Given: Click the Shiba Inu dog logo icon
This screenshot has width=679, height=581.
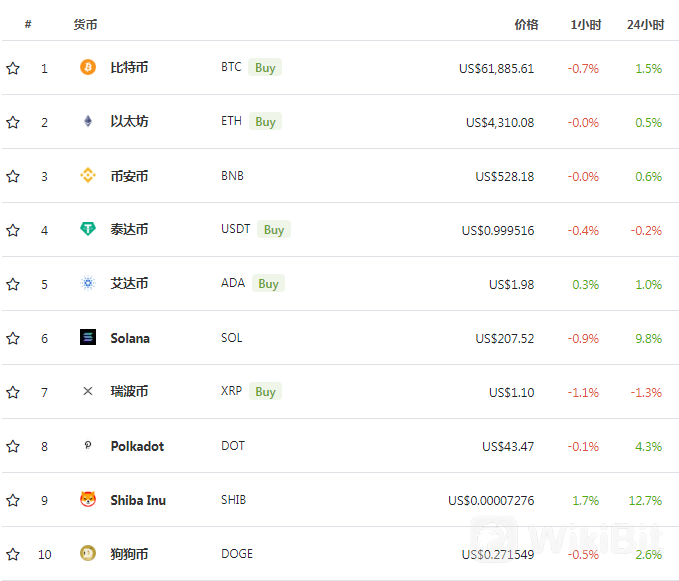Looking at the screenshot, I should tap(88, 499).
